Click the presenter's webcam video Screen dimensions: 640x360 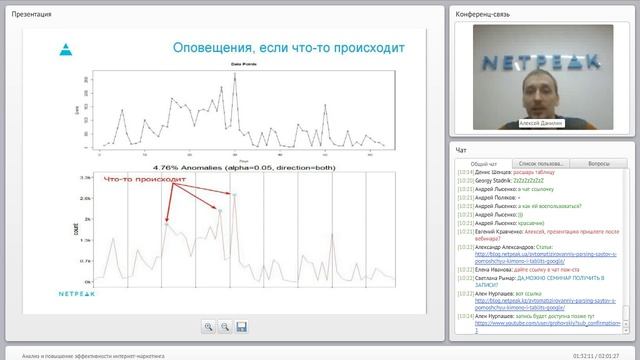pyautogui.click(x=543, y=77)
